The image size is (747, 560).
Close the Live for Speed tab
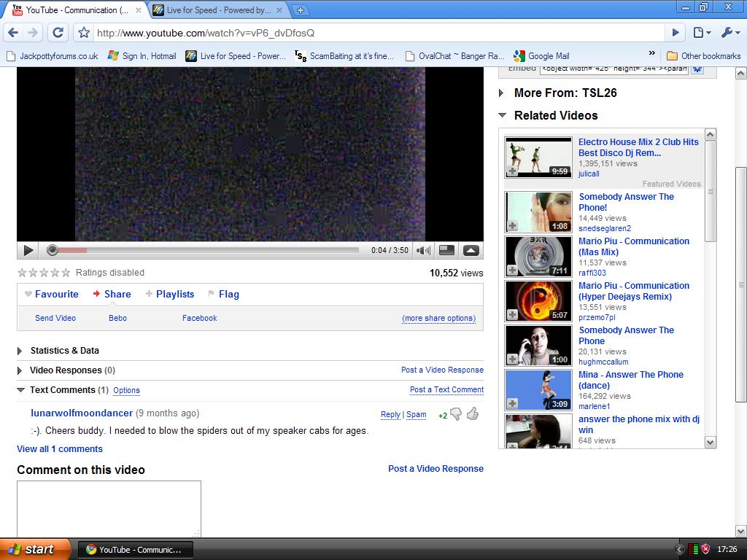279,10
